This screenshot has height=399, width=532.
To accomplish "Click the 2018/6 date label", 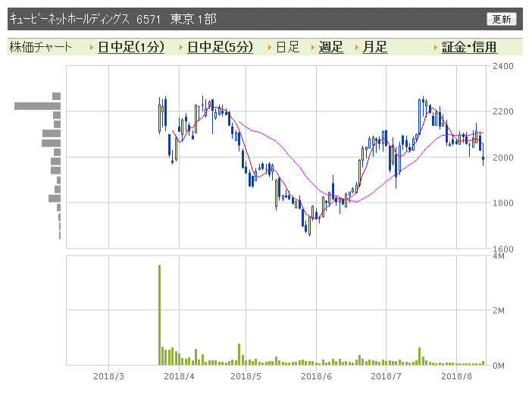I will pos(316,376).
